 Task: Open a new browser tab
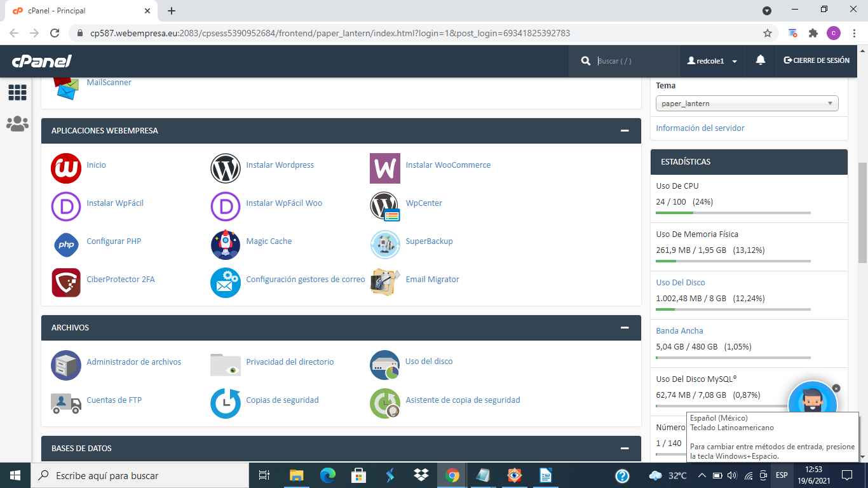click(x=172, y=11)
